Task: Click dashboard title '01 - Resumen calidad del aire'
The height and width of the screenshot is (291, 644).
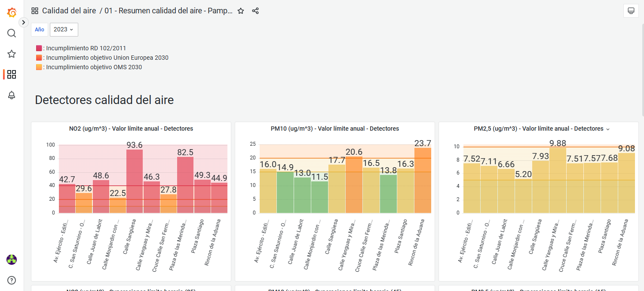Action: pyautogui.click(x=169, y=11)
